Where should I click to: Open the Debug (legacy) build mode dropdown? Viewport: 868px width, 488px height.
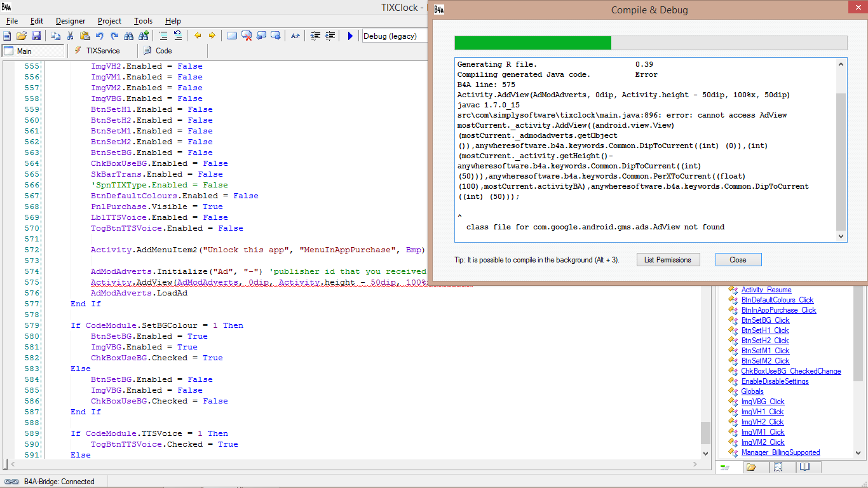[394, 36]
